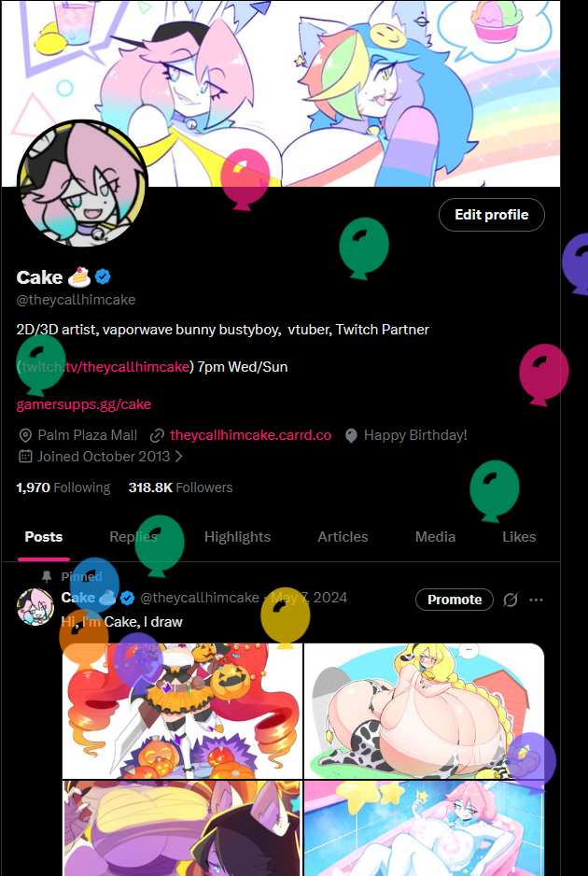Viewport: 588px width, 876px height.
Task: Expand the chevron after Joined October 2013
Action: pyautogui.click(x=179, y=457)
